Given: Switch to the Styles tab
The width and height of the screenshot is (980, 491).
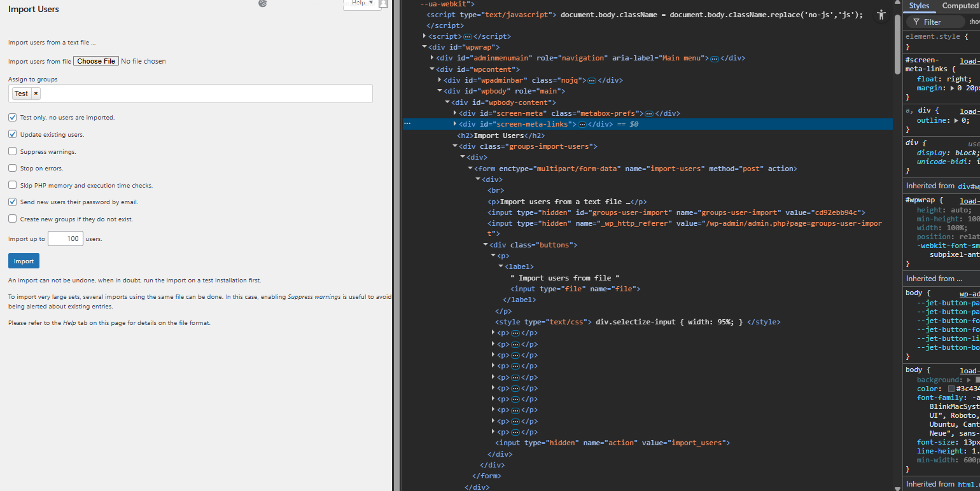Looking at the screenshot, I should click(919, 6).
